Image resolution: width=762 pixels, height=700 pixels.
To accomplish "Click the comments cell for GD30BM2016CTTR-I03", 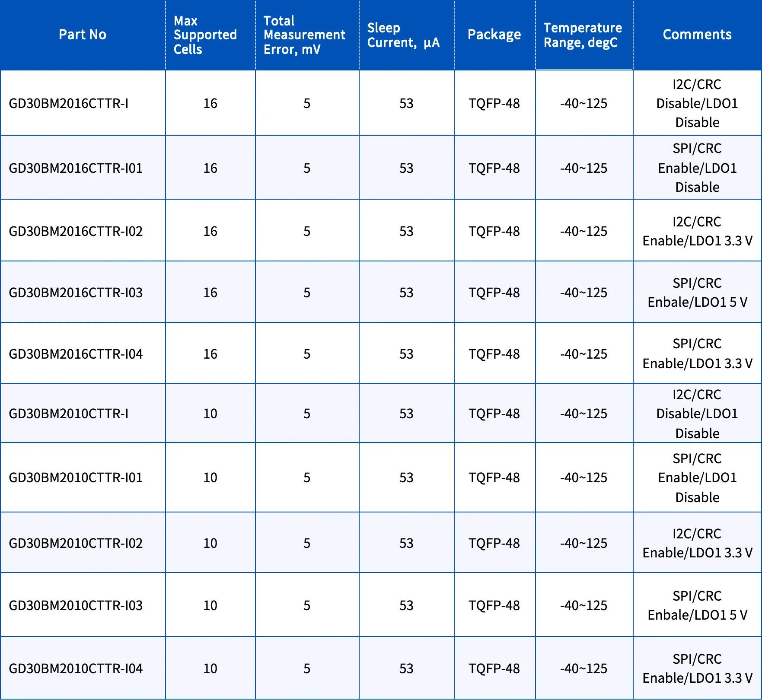I will [697, 293].
